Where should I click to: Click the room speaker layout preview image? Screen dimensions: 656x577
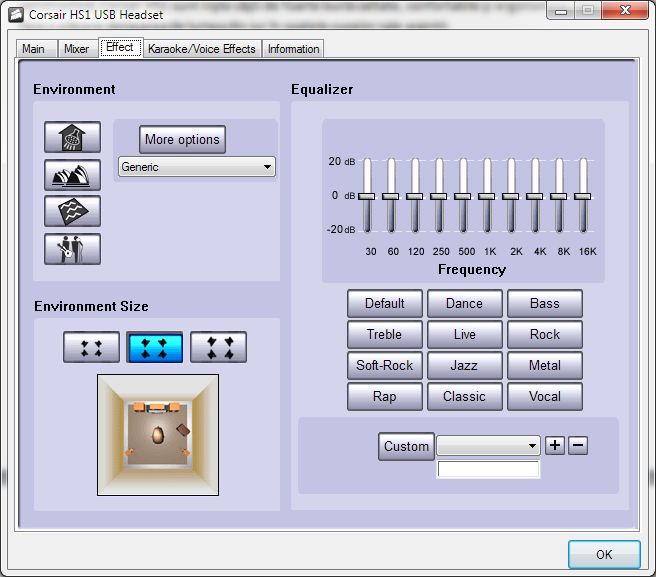(158, 435)
